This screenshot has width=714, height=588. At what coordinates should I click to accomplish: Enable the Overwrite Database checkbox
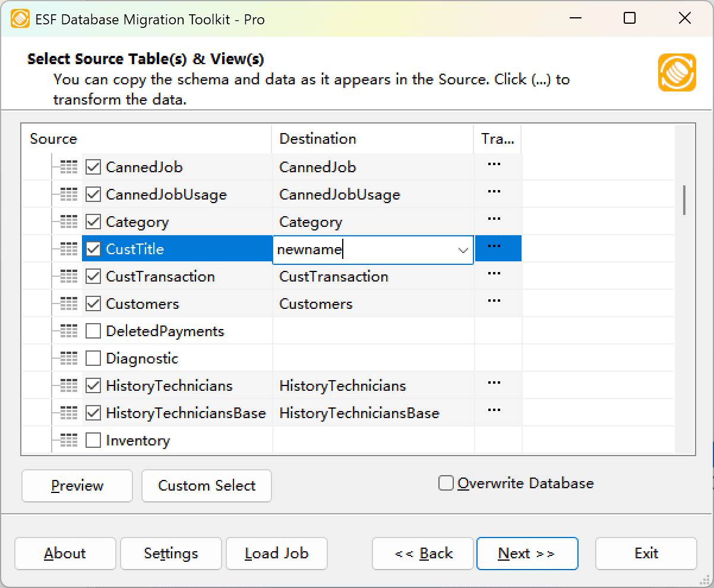coord(446,483)
